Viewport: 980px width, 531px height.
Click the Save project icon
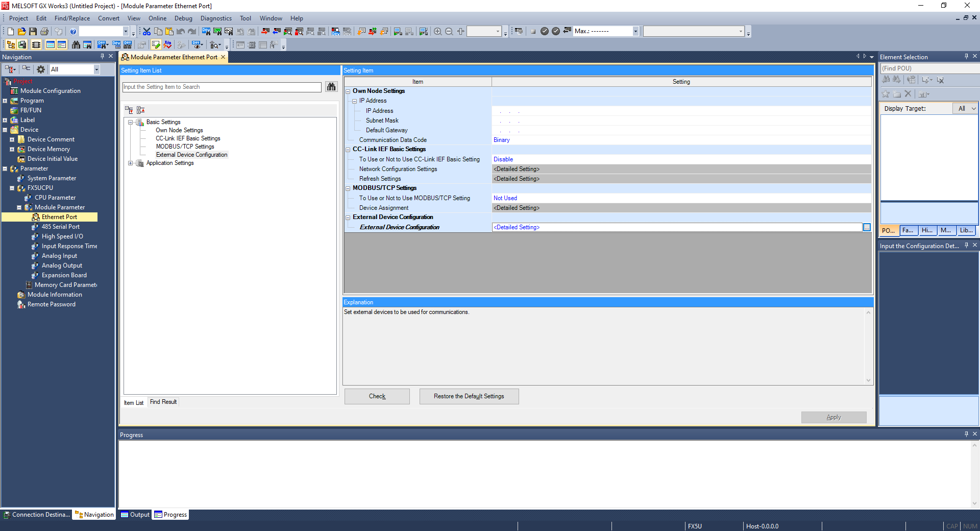[x=33, y=32]
